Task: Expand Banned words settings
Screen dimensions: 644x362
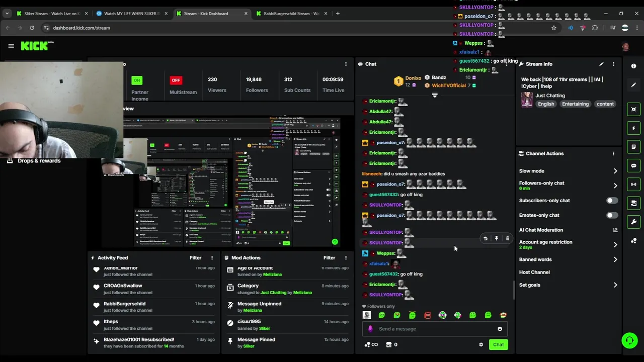Action: tap(615, 259)
